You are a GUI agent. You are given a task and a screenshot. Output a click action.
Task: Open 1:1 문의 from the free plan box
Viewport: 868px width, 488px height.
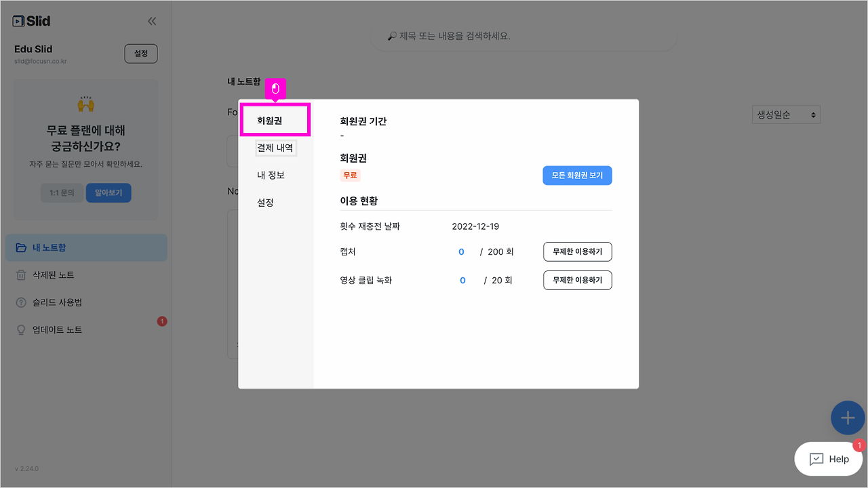(x=62, y=192)
